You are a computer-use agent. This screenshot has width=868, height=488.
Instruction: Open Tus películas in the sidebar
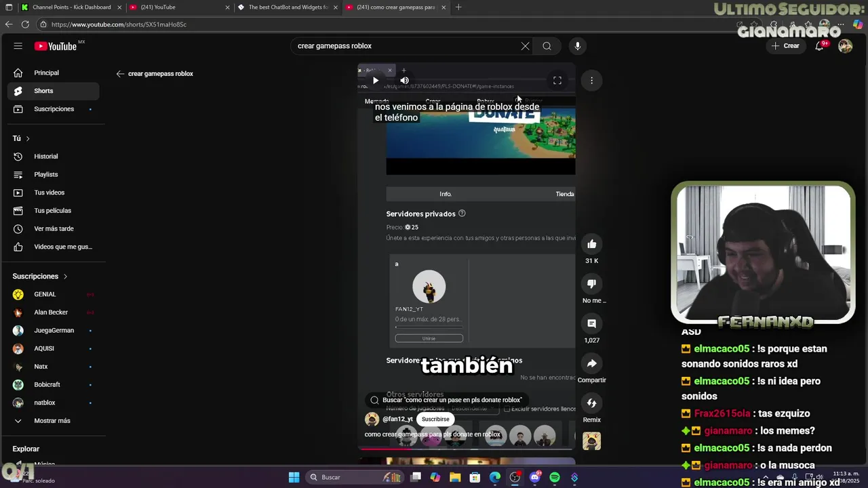tap(52, 211)
